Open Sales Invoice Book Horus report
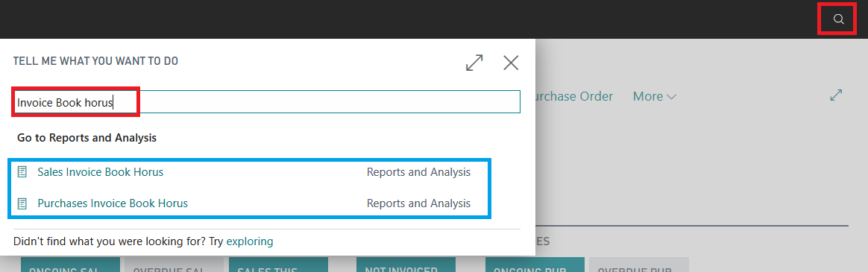Viewport: 868px width, 272px height. point(100,172)
